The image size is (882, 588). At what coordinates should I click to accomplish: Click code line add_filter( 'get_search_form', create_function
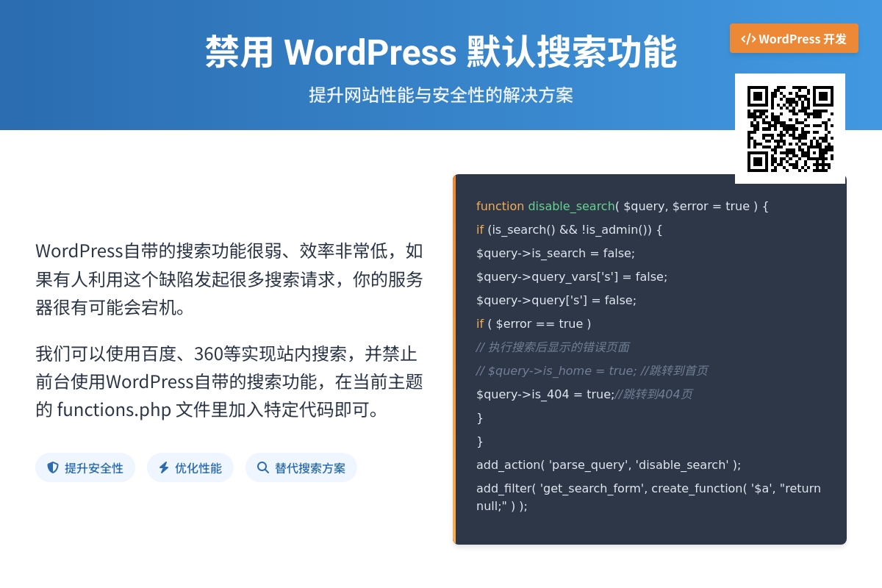tap(649, 497)
